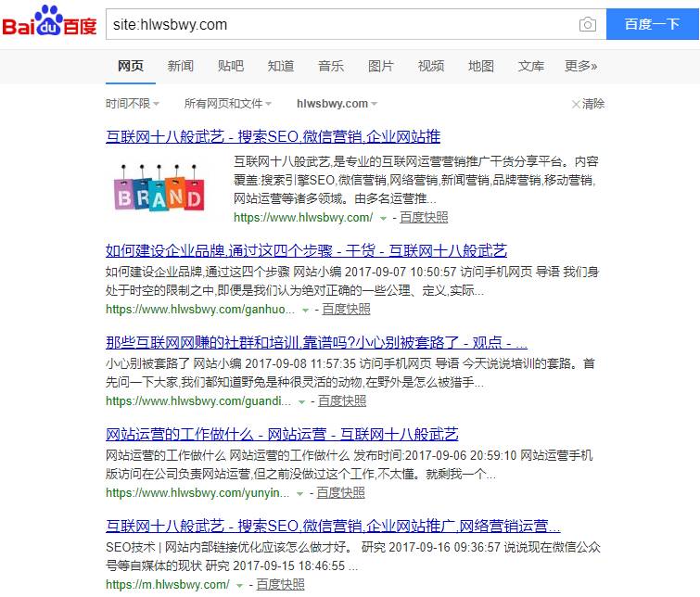Expand the 更多» menu
Image resolution: width=700 pixels, height=597 pixels.
(580, 66)
